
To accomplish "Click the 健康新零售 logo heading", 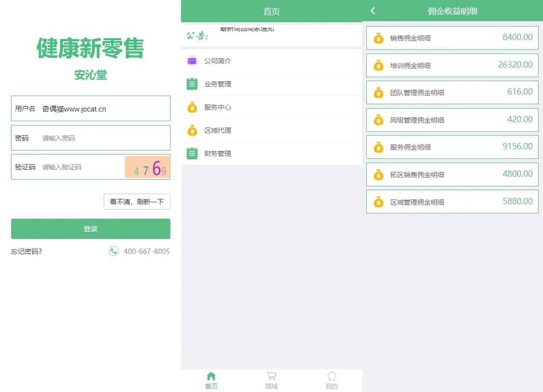I will (90, 48).
